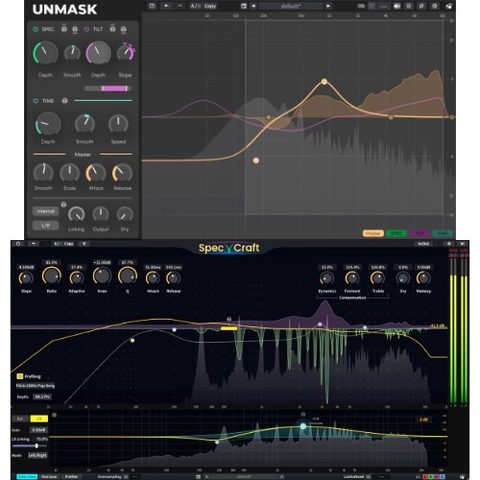
Task: Select the gray Int sidechain tab
Action: 20,419
